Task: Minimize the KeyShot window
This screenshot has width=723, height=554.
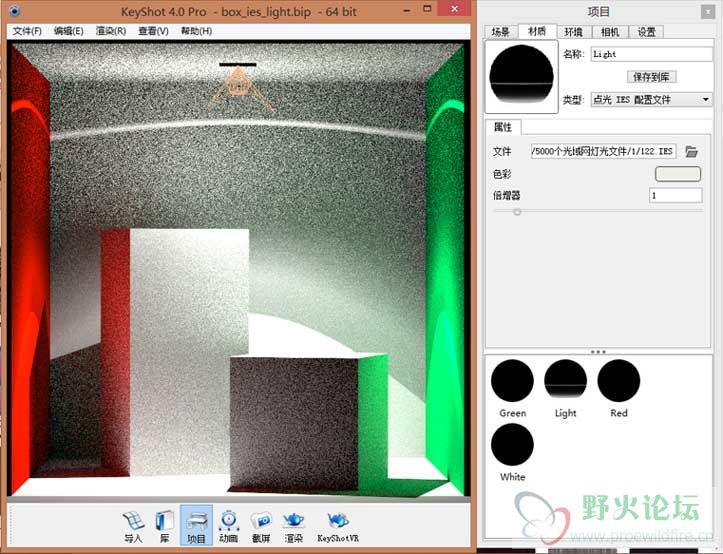Action: point(407,10)
